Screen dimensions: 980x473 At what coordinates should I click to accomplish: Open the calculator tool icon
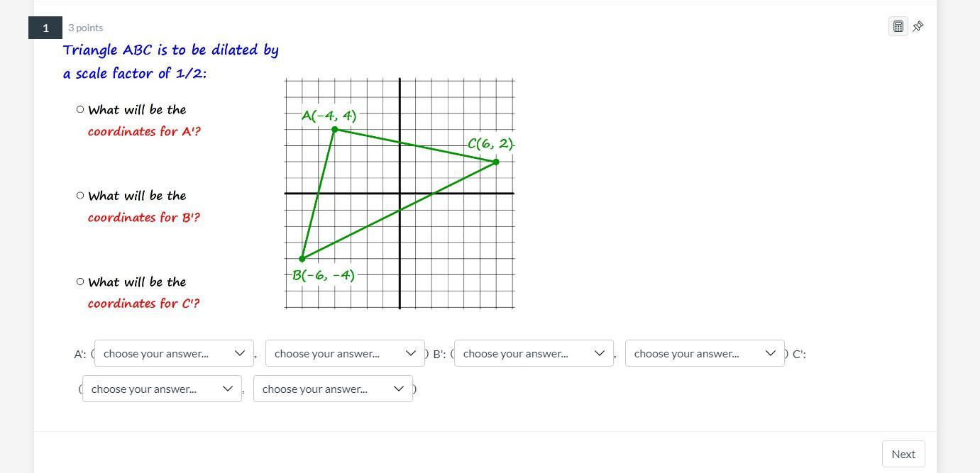(898, 27)
